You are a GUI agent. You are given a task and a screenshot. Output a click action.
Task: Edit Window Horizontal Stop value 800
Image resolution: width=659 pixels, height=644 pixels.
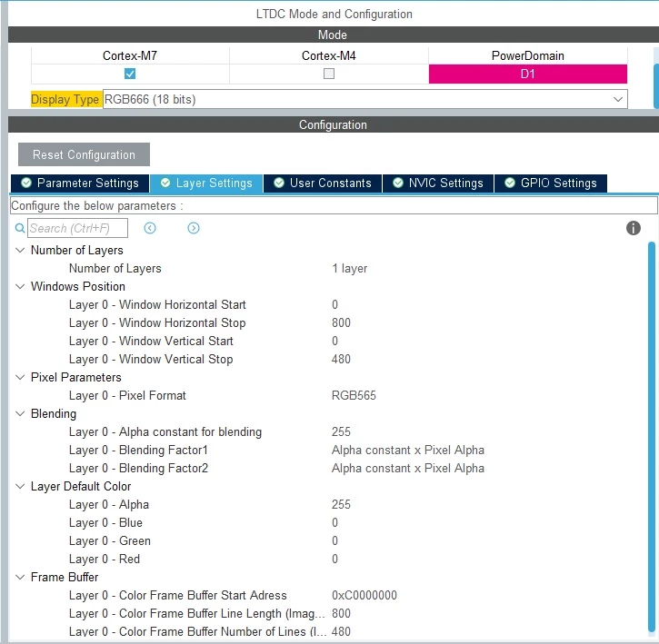tap(341, 322)
